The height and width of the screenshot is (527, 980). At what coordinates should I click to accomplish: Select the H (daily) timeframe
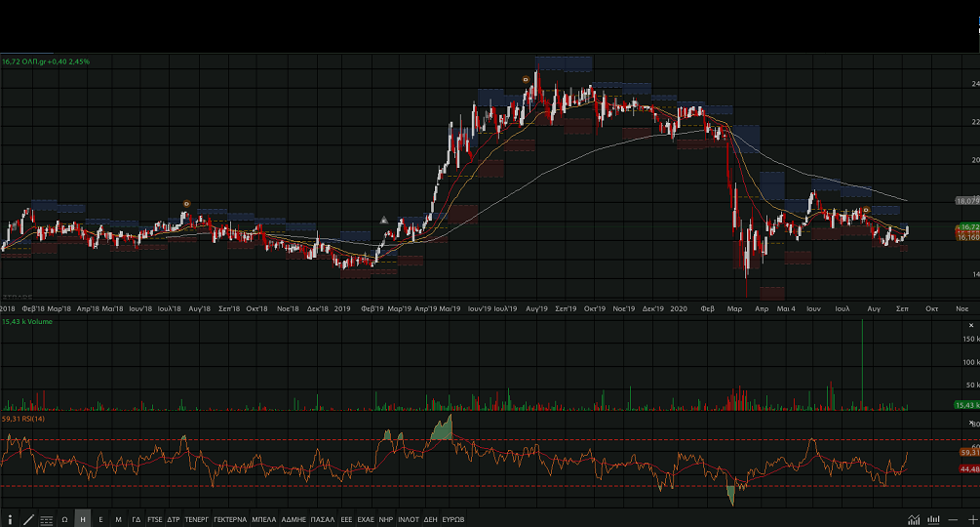[83, 519]
